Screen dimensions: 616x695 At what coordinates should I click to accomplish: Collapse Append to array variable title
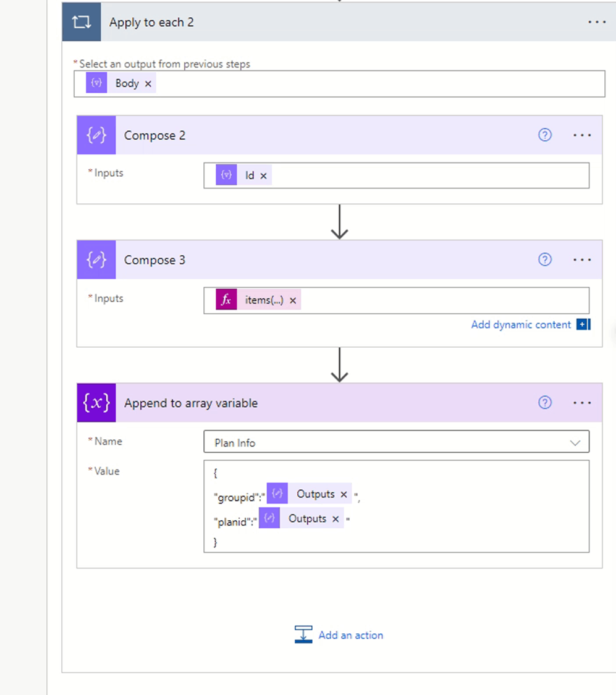[190, 403]
